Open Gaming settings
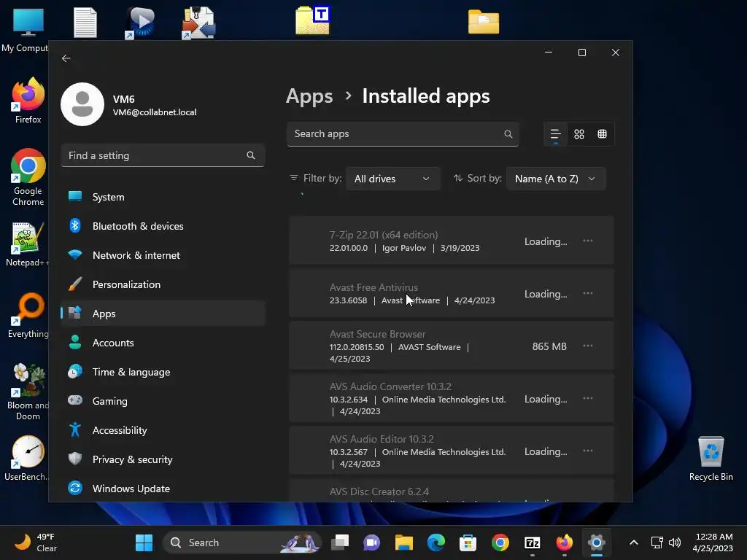 (x=163, y=401)
